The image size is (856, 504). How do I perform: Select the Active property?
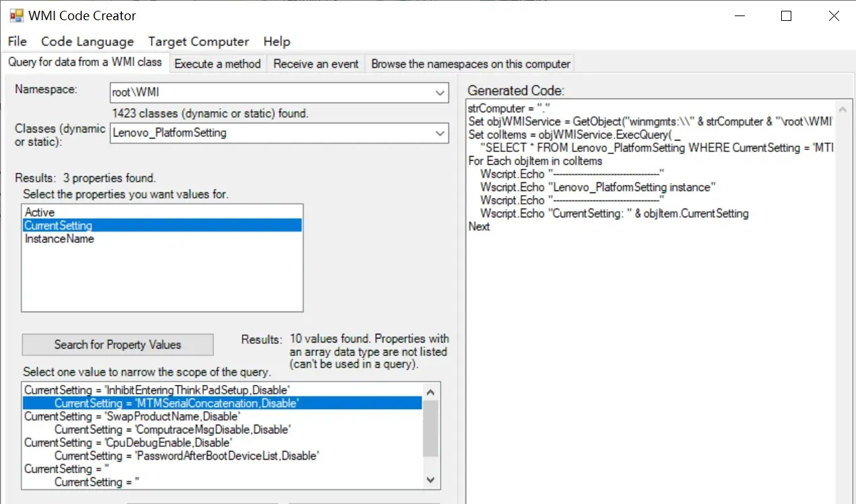[162, 213]
